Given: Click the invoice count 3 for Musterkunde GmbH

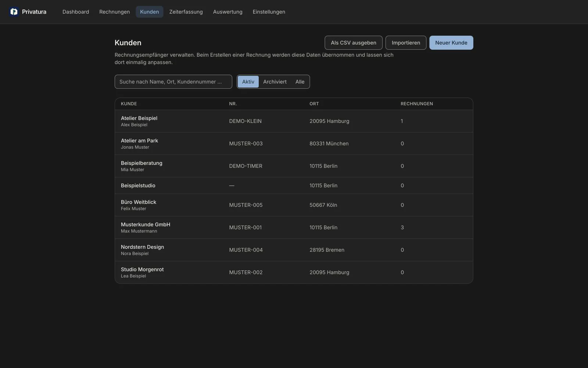Looking at the screenshot, I should click(x=402, y=227).
